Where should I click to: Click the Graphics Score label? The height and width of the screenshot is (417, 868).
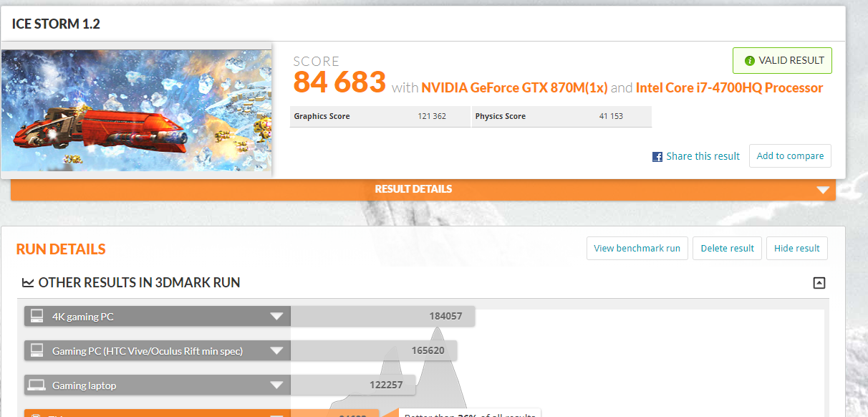322,116
